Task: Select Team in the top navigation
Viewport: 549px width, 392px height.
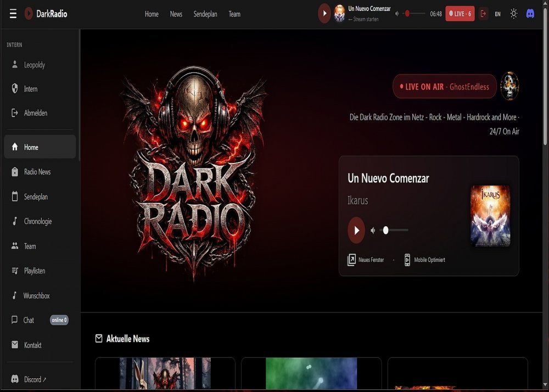Action: (x=234, y=14)
